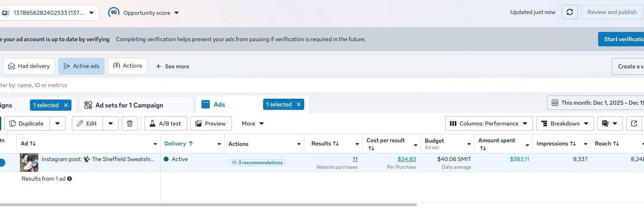Viewport: 644px width, 213px height.
Task: Delete the ad with trash icon
Action: click(x=130, y=123)
